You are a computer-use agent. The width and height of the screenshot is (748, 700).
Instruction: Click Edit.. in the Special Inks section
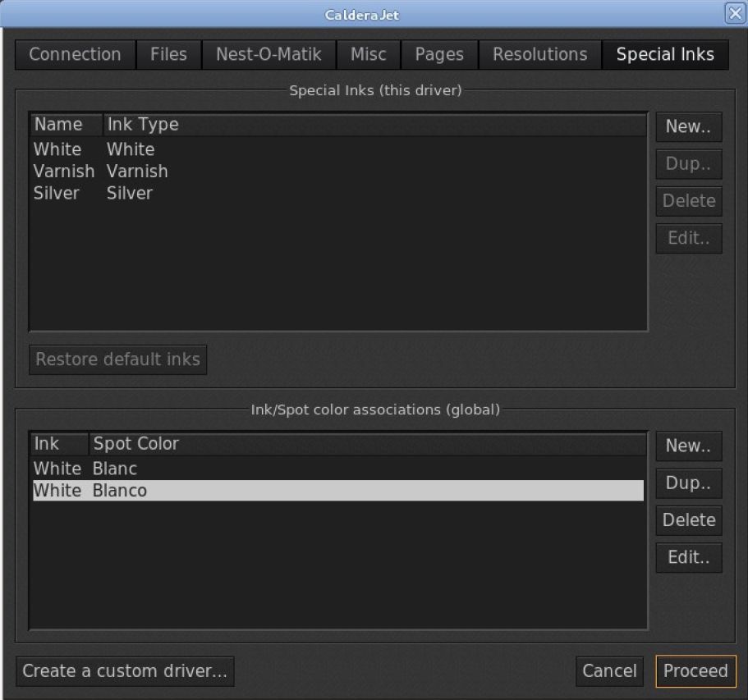coord(688,239)
